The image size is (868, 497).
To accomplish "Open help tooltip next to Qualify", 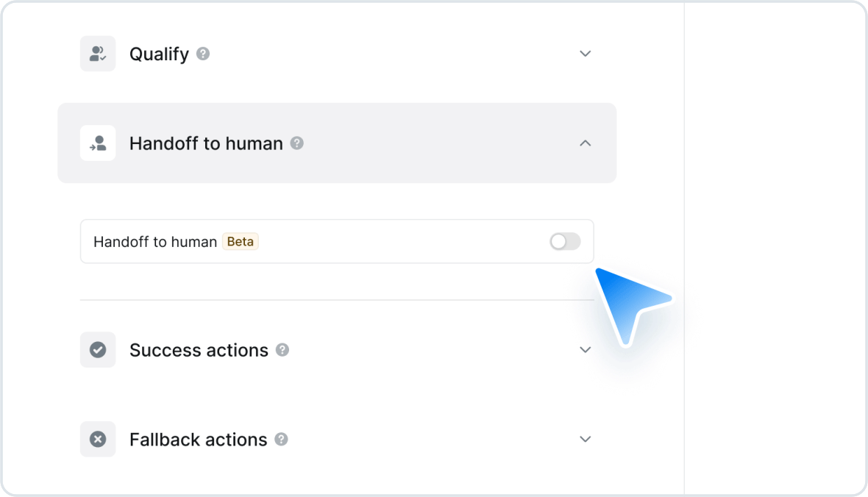I will 203,54.
